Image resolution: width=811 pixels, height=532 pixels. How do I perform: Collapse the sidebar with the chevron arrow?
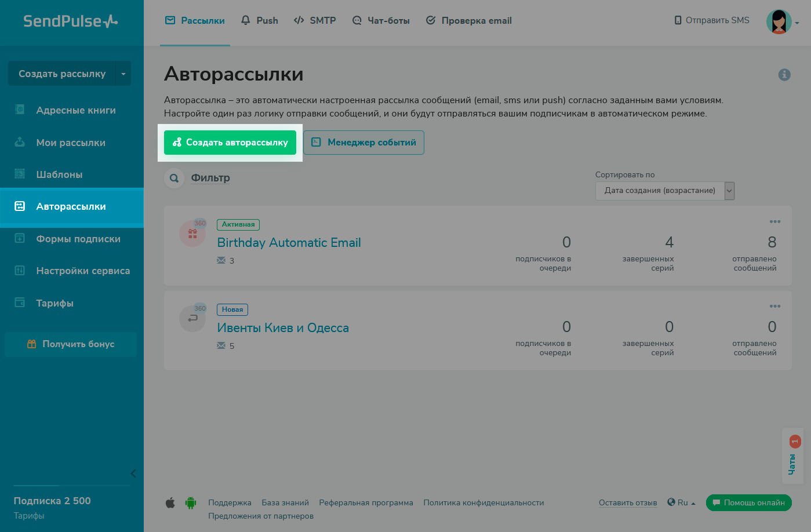coord(133,473)
